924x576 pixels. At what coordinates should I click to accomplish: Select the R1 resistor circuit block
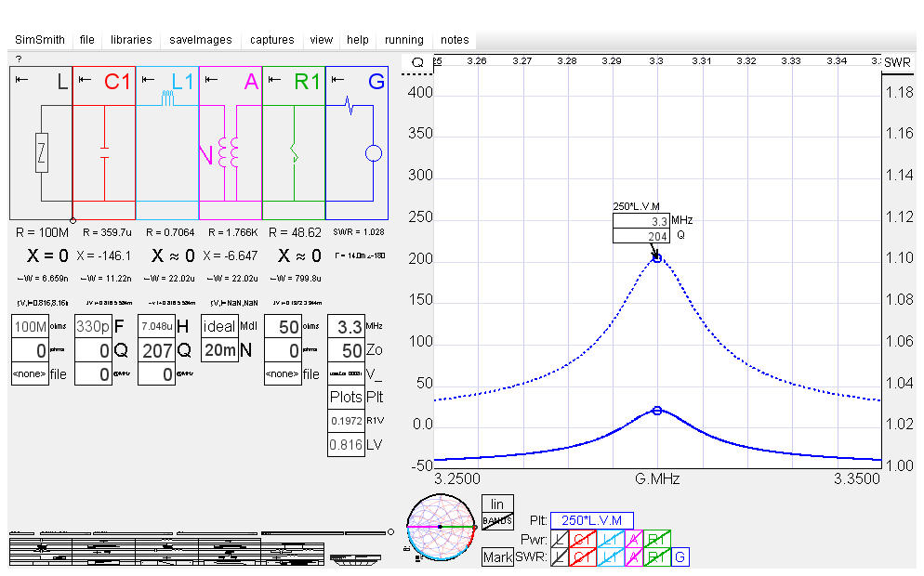(x=294, y=143)
